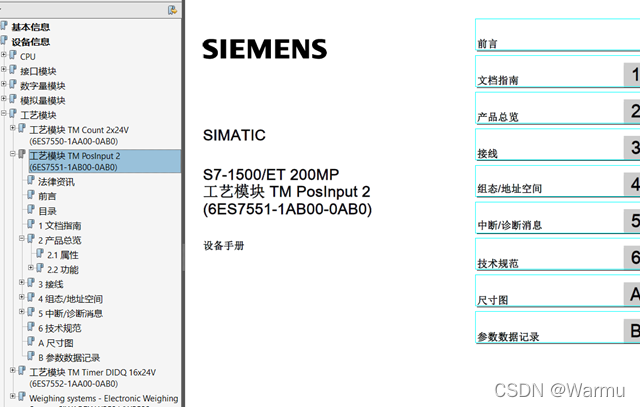This screenshot has height=407, width=640.
Task: Select Weighing systems - Electronic Weighing bookmark
Action: tap(104, 400)
